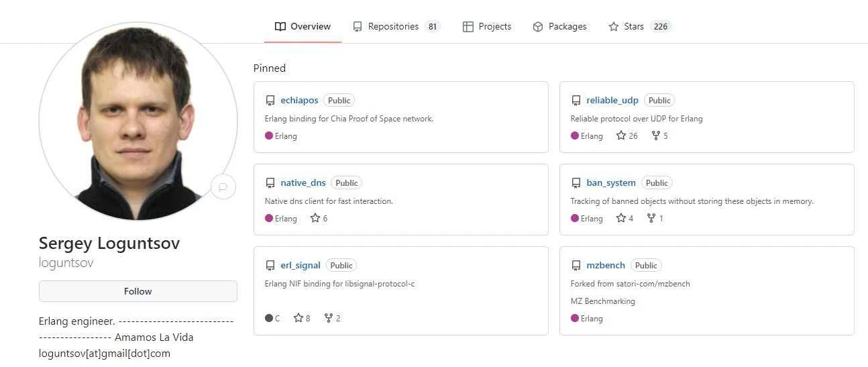Switch to the Overview tab

pos(303,27)
